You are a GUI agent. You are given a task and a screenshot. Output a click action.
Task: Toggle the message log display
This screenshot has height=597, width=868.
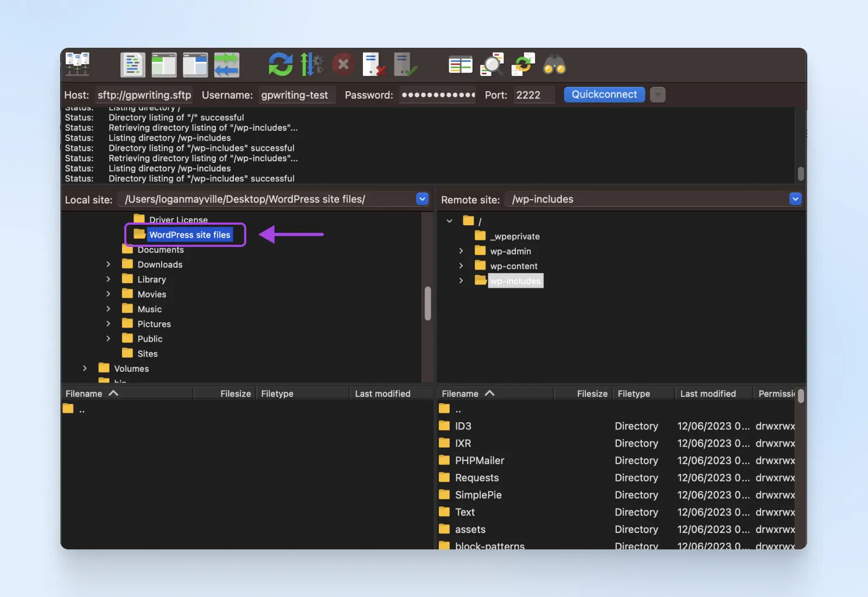point(133,65)
